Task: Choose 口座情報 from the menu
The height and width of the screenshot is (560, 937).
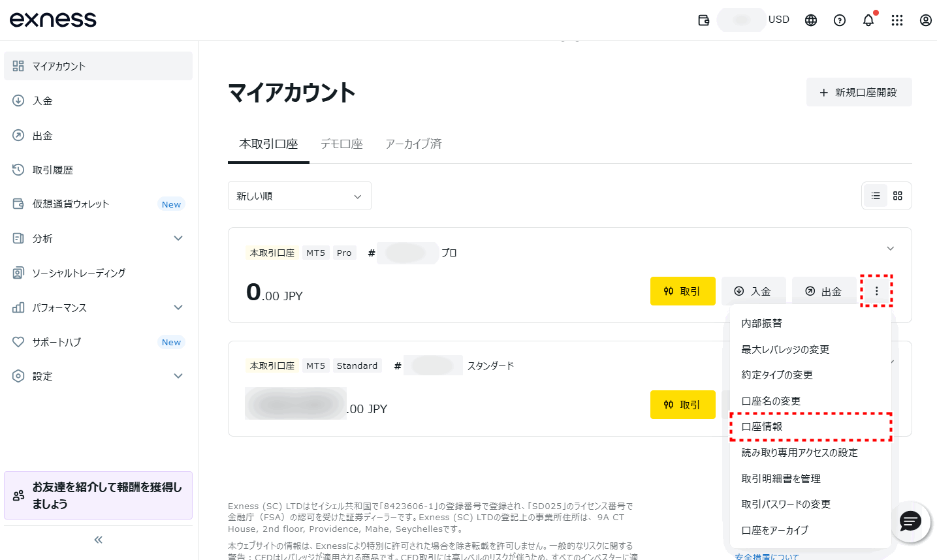Action: (810, 426)
